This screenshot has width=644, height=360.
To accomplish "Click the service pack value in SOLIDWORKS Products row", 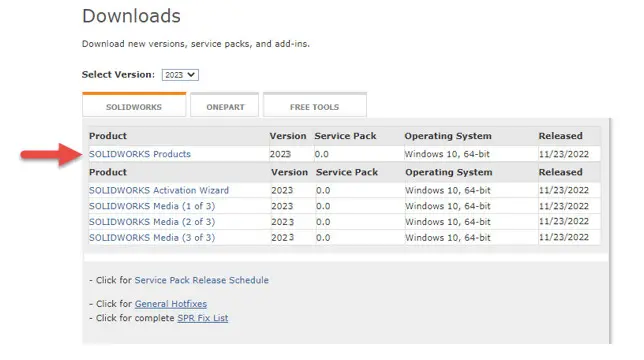I will [322, 154].
